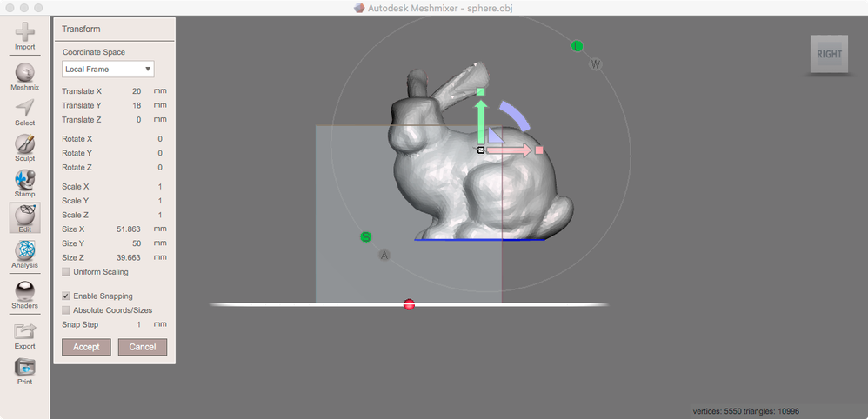Open the Import tool
Image resolution: width=868 pixels, height=419 pixels.
click(x=25, y=37)
